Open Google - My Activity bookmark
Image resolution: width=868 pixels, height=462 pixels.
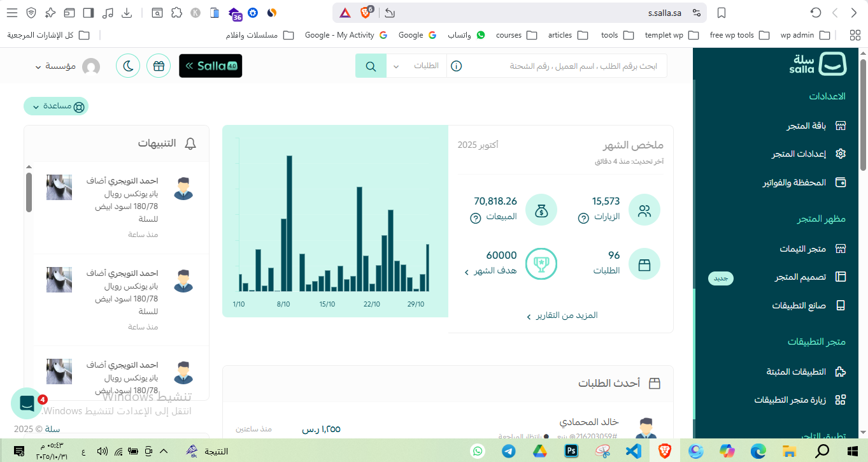[x=346, y=35]
